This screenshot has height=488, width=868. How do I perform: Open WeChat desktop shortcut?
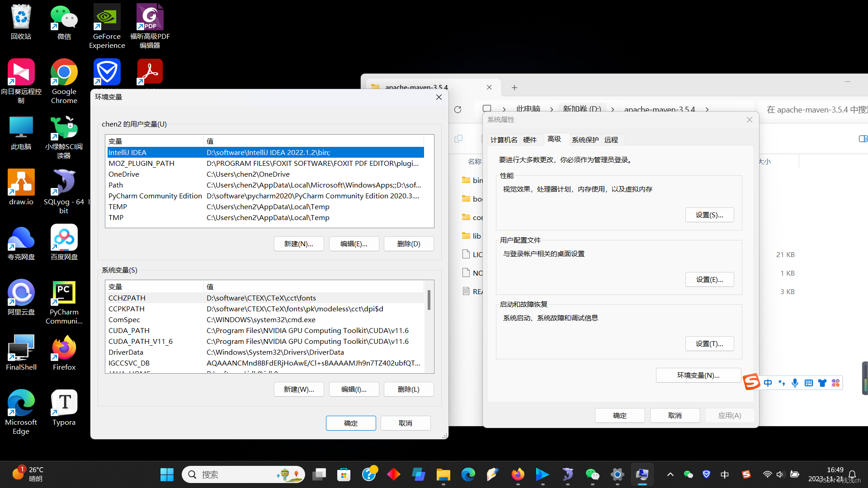tap(64, 22)
